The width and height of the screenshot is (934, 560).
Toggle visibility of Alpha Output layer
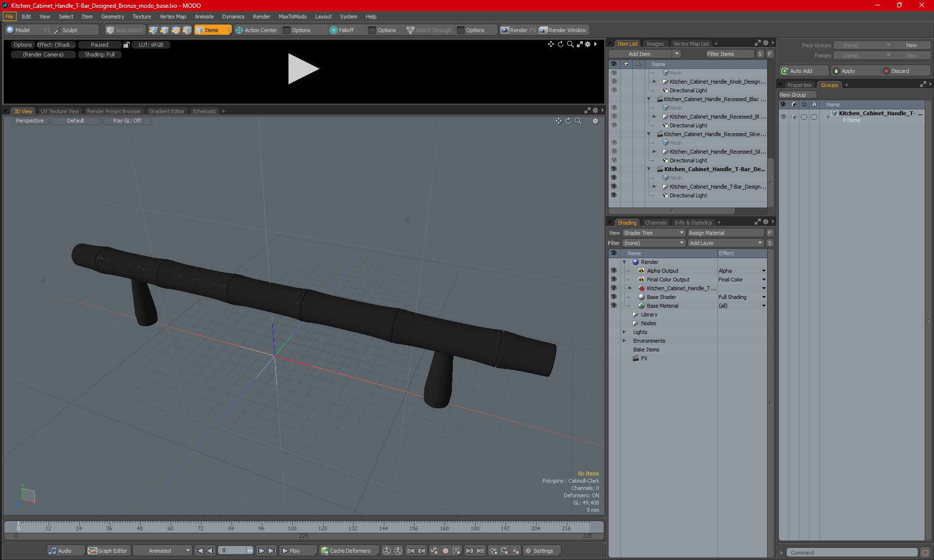613,271
